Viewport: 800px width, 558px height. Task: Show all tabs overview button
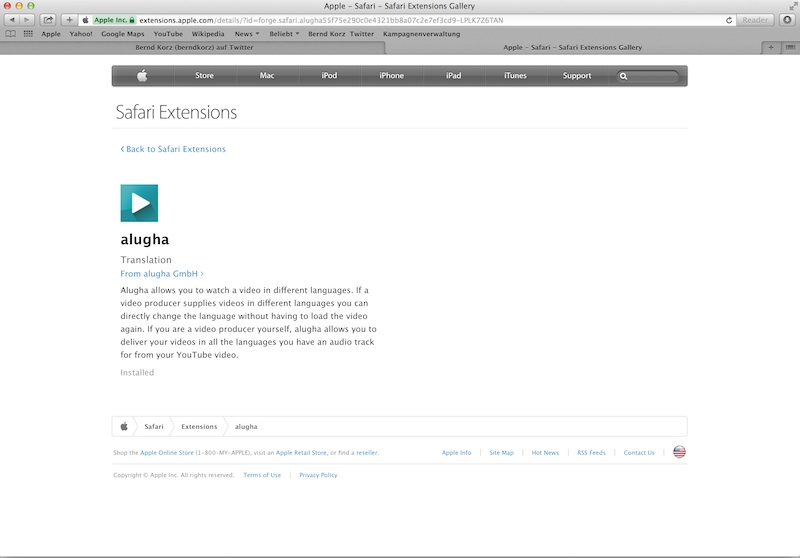click(x=790, y=47)
